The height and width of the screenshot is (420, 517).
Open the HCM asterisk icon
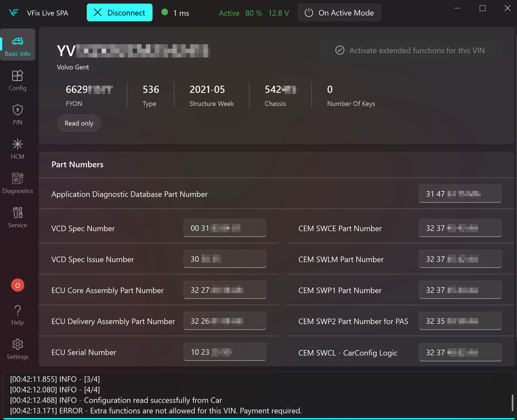point(18,144)
